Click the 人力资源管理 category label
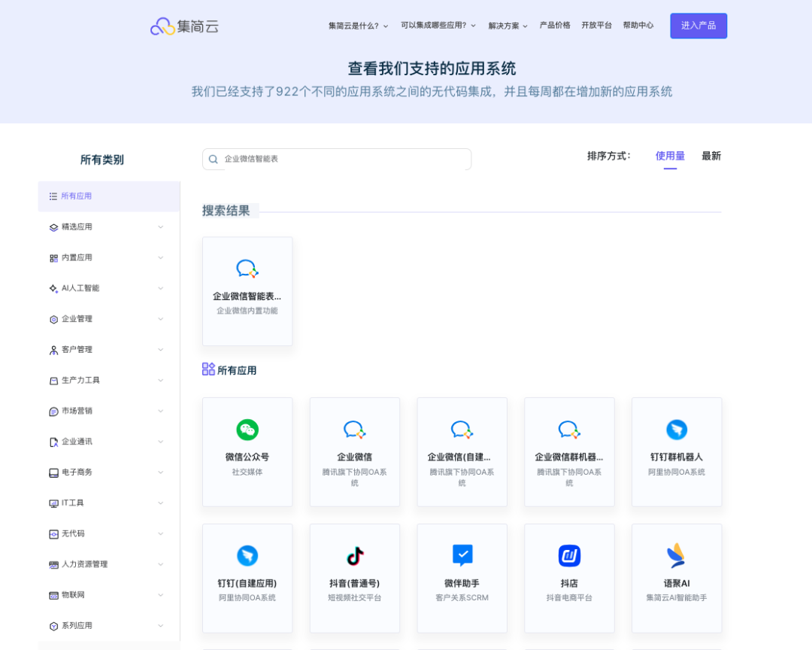The image size is (812, 650). pos(84,564)
